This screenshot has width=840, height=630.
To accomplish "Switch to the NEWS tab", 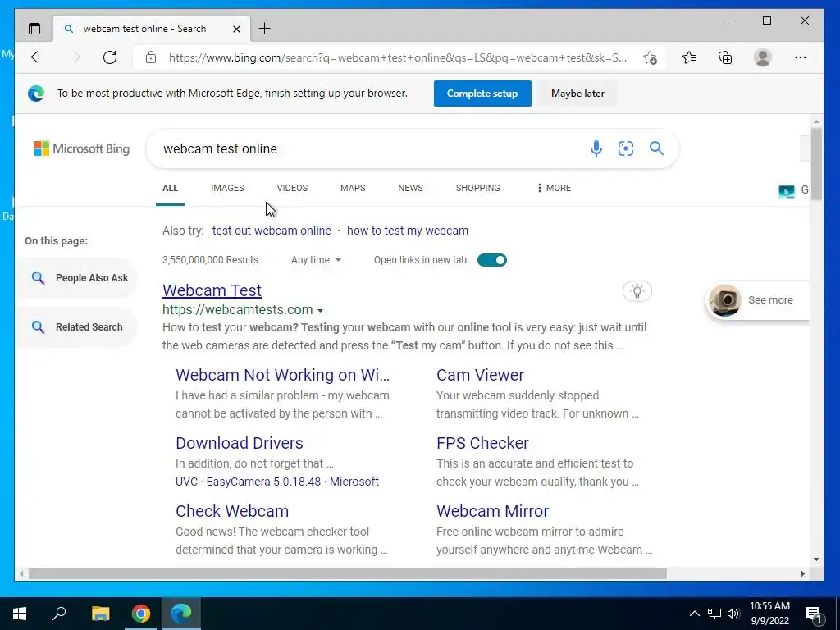I will coord(410,188).
